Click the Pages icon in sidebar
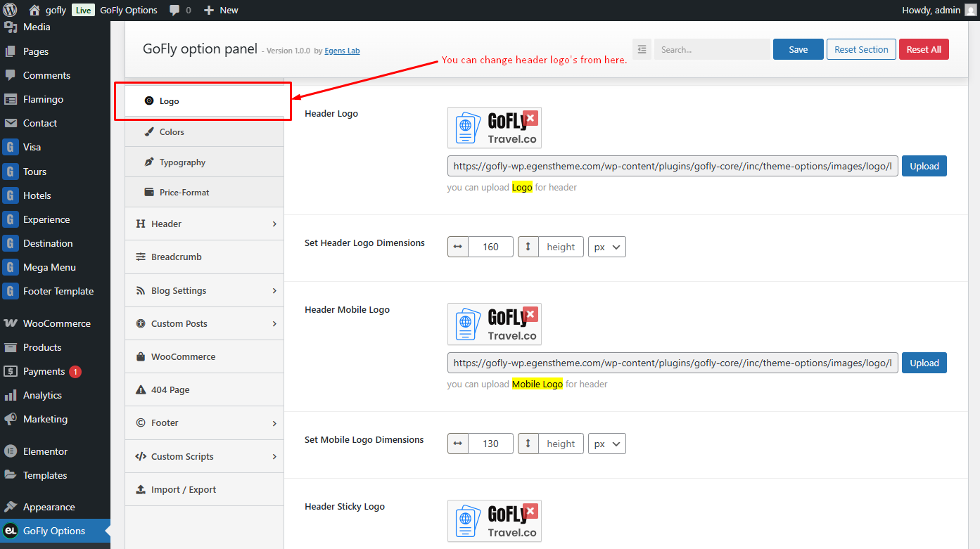980x549 pixels. point(11,51)
